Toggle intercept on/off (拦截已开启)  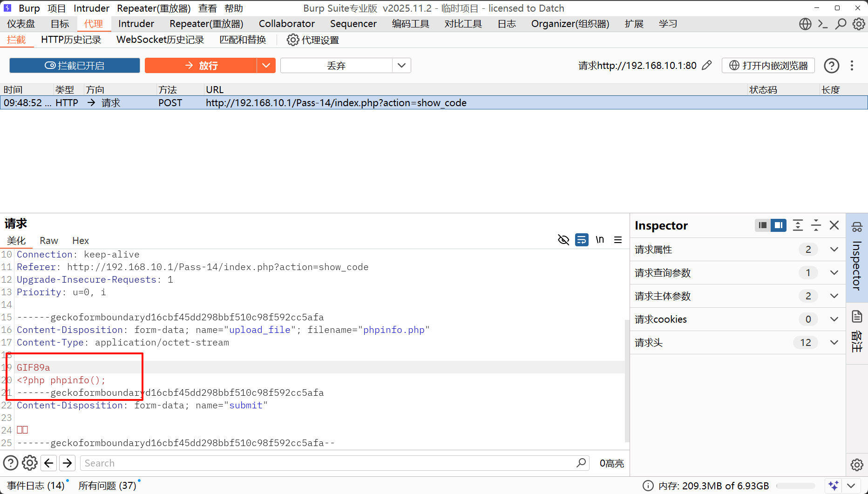[x=75, y=66]
